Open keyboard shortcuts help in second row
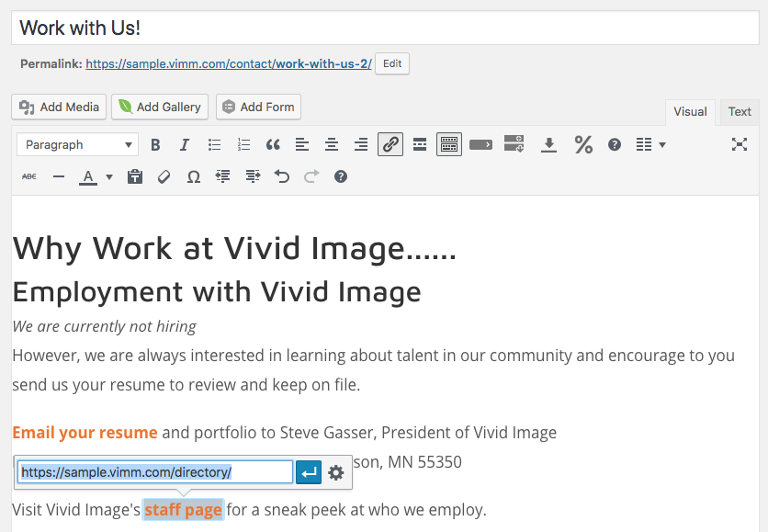 point(341,176)
